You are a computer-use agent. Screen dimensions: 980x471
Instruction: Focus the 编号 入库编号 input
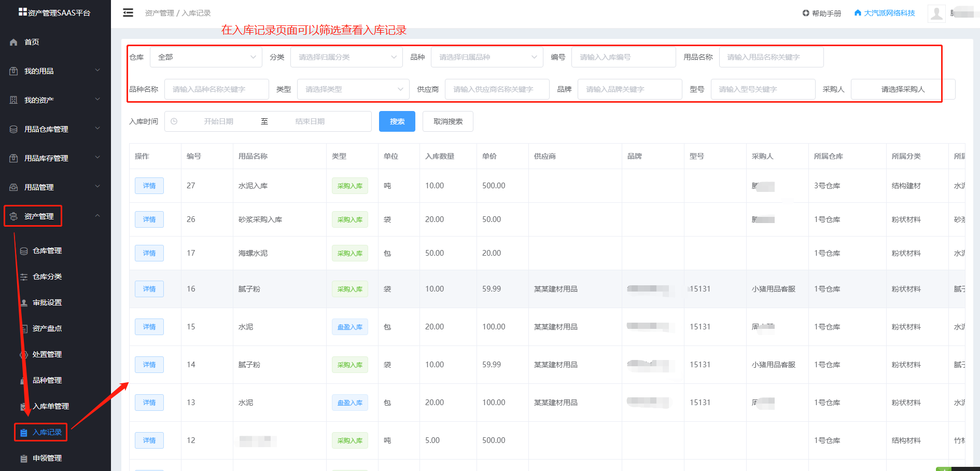(x=624, y=57)
